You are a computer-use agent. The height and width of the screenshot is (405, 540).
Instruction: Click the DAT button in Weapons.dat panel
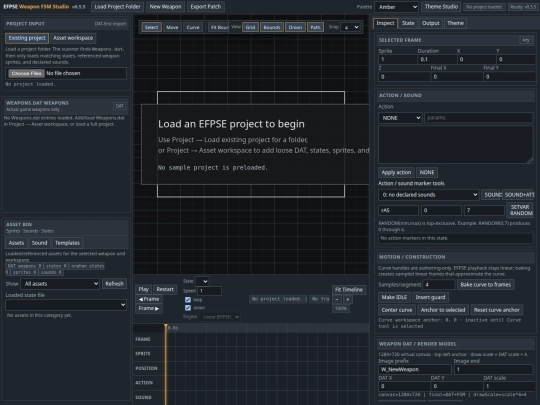coord(120,106)
